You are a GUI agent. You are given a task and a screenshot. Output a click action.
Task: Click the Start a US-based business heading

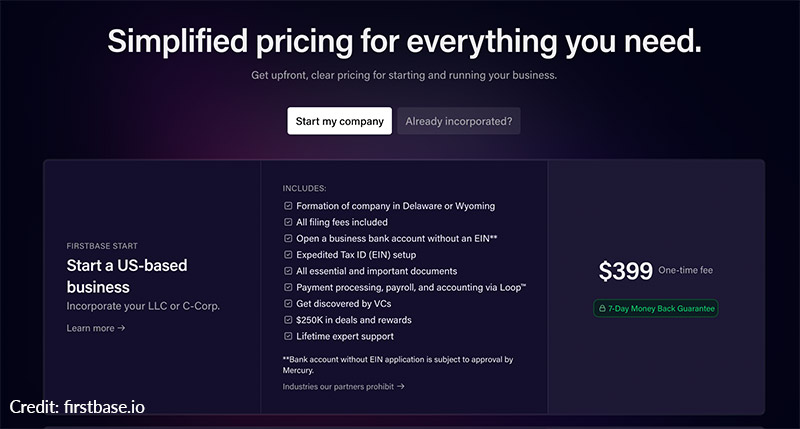click(x=126, y=276)
